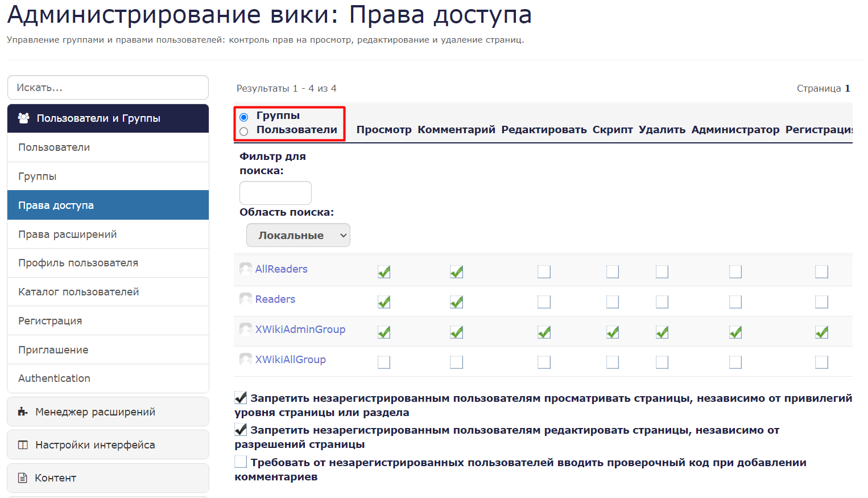Toggle Скрипт right for Readers
The height and width of the screenshot is (498, 868).
pyautogui.click(x=613, y=302)
